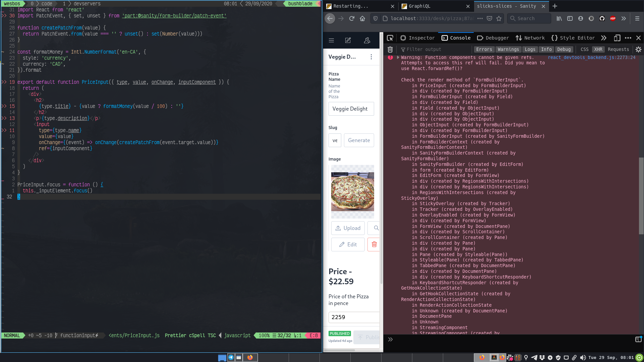The height and width of the screenshot is (362, 644).
Task: Focus the console Filter output field
Action: (436, 49)
